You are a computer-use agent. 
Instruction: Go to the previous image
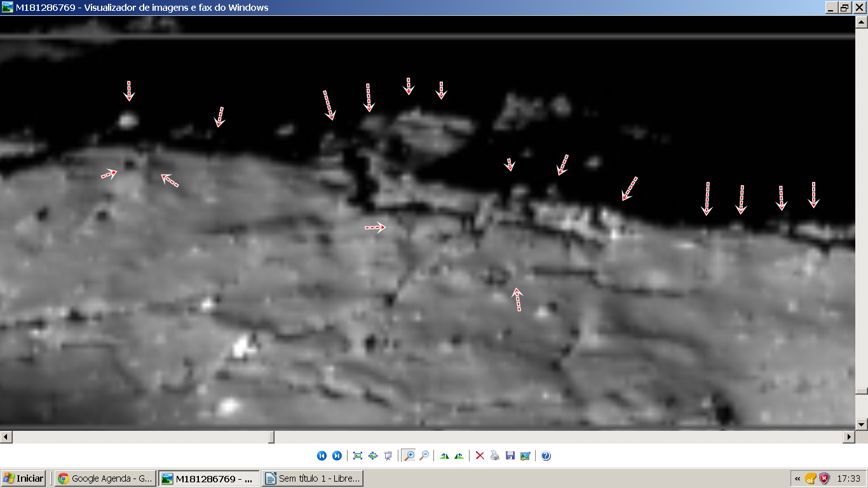coord(322,456)
